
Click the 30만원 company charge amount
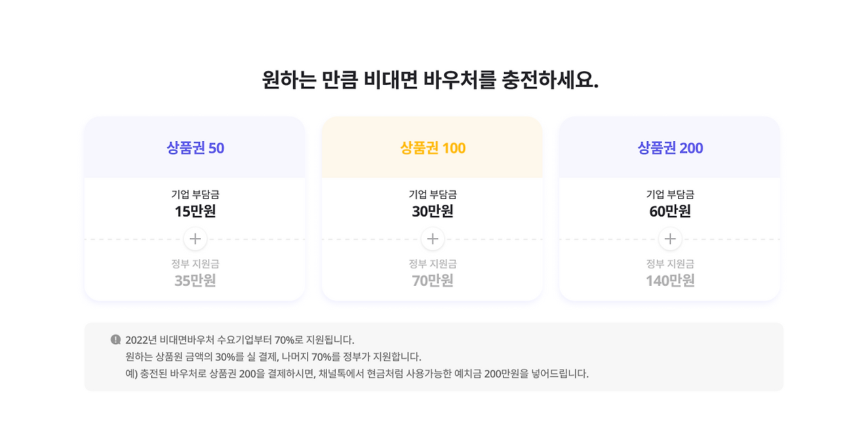(x=433, y=211)
